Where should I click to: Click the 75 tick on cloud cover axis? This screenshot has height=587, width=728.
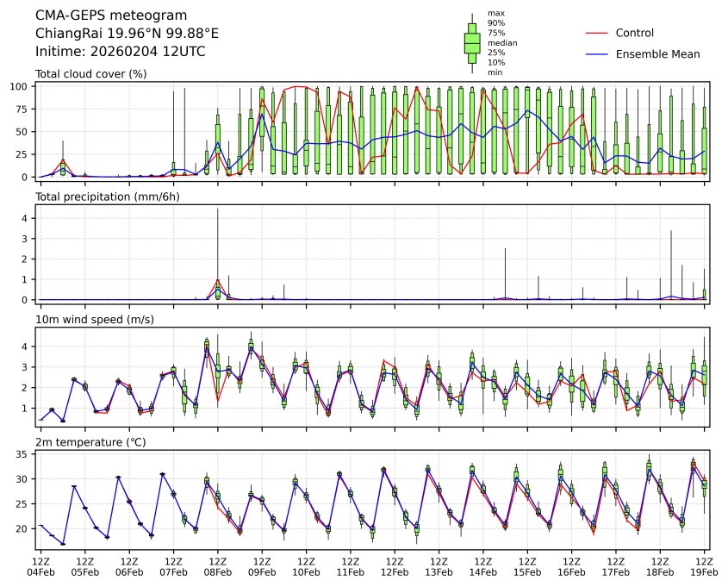[22, 109]
